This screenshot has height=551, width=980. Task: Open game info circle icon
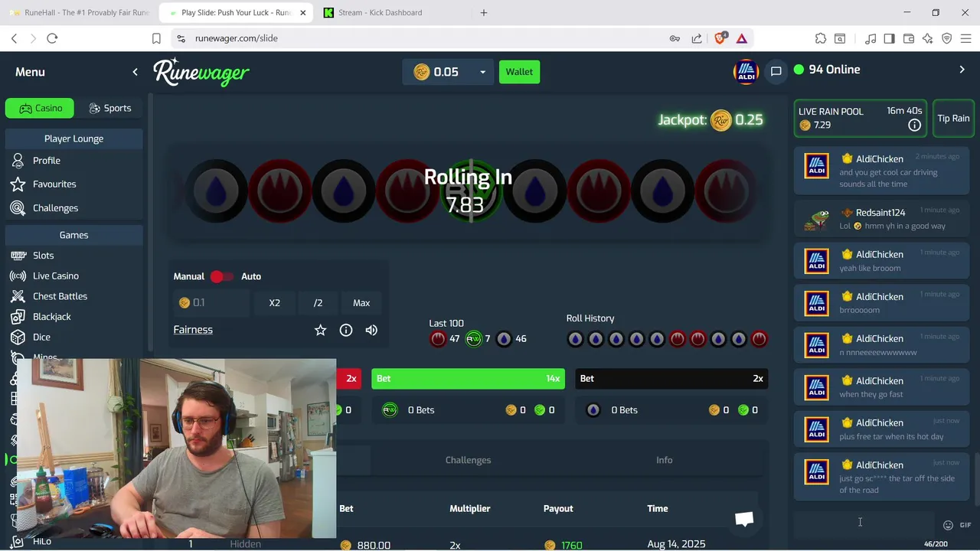pos(346,330)
